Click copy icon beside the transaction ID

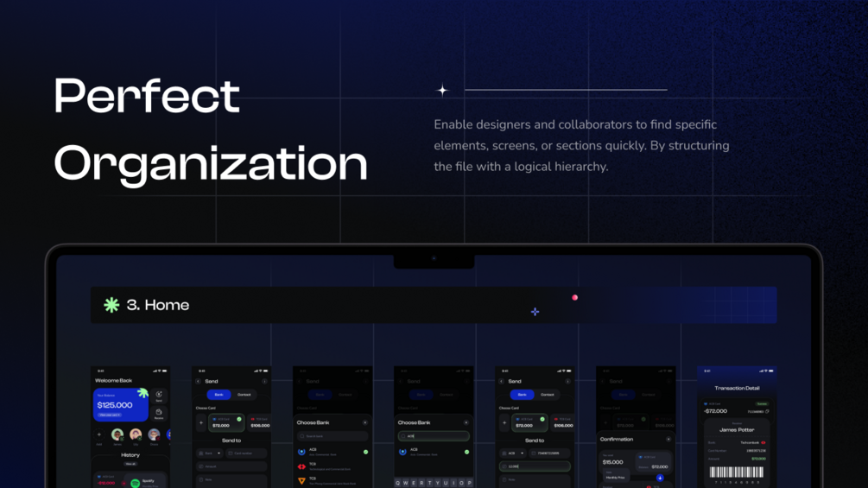(x=767, y=412)
